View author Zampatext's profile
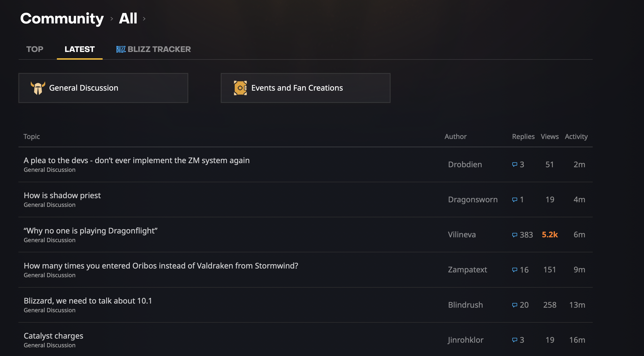 (x=467, y=270)
